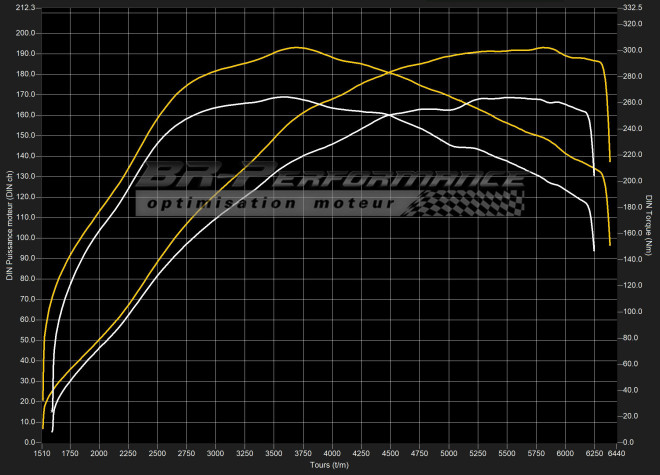Screen dimensions: 660x475
Task: Click the 100.0 label on left power axis
Action: pos(25,239)
